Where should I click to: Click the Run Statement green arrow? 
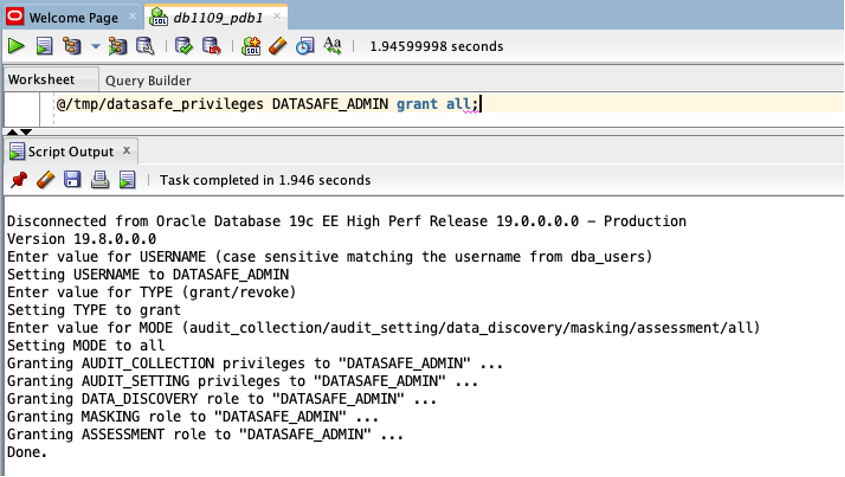16,46
